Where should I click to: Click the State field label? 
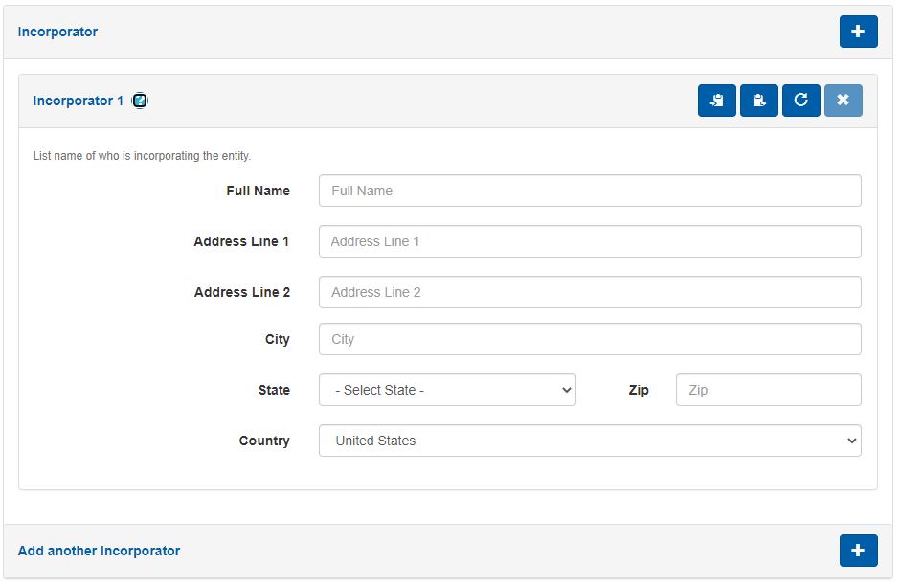pos(274,390)
